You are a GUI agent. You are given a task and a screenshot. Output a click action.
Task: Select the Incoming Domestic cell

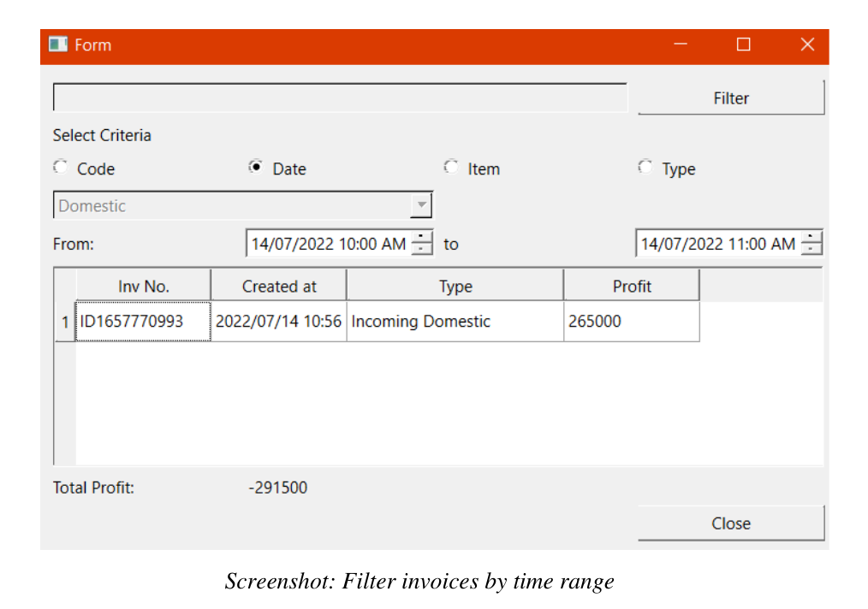click(x=455, y=322)
